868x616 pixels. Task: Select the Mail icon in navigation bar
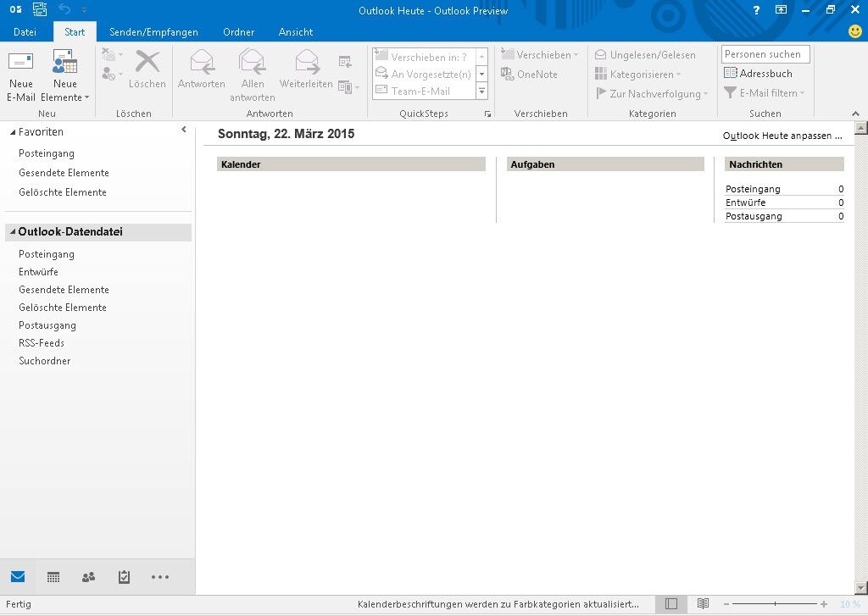pos(18,577)
